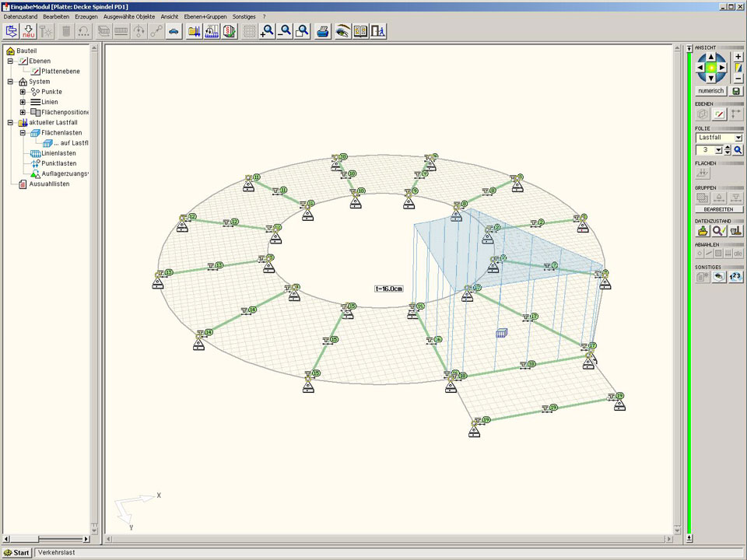Rotate view upward with the top arrow
This screenshot has height=560, width=747.
(711, 57)
